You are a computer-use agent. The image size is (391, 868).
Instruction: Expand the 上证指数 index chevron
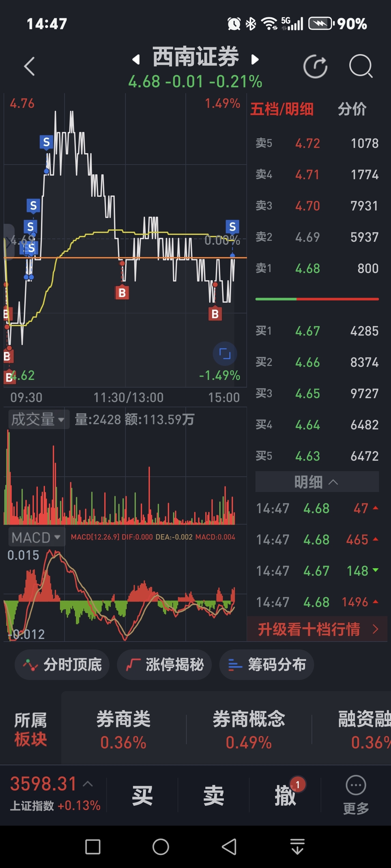tap(88, 783)
